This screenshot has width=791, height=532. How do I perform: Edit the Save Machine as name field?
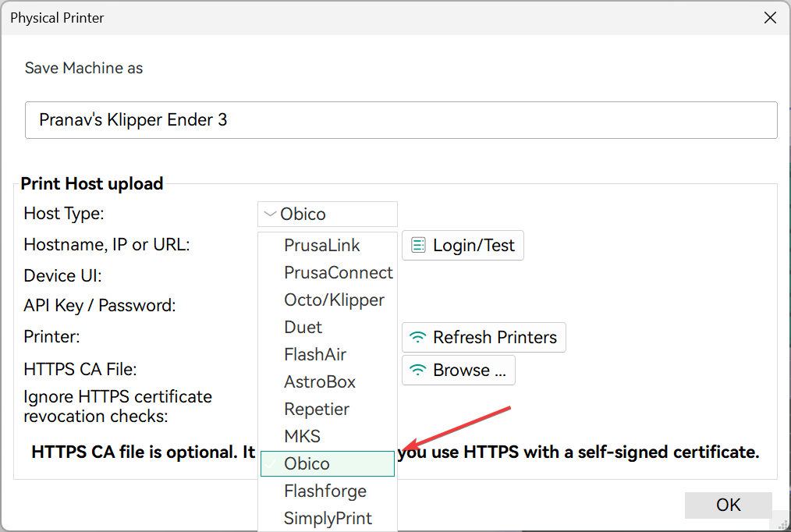401,120
